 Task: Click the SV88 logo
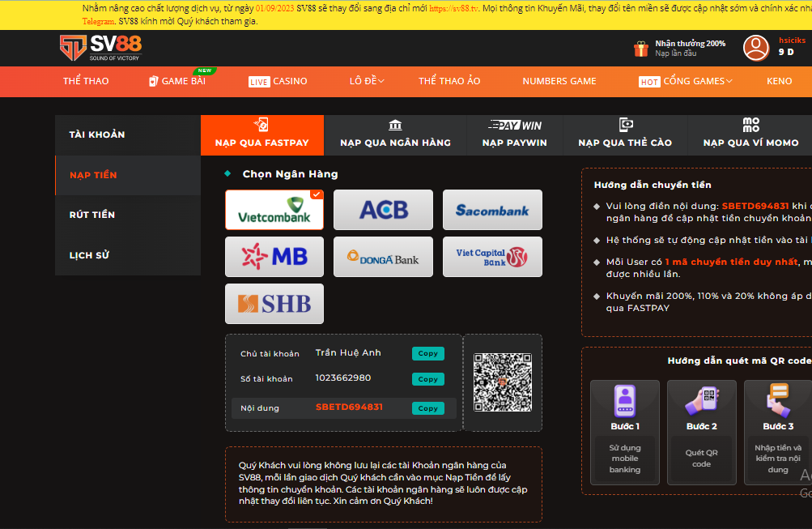pyautogui.click(x=100, y=48)
